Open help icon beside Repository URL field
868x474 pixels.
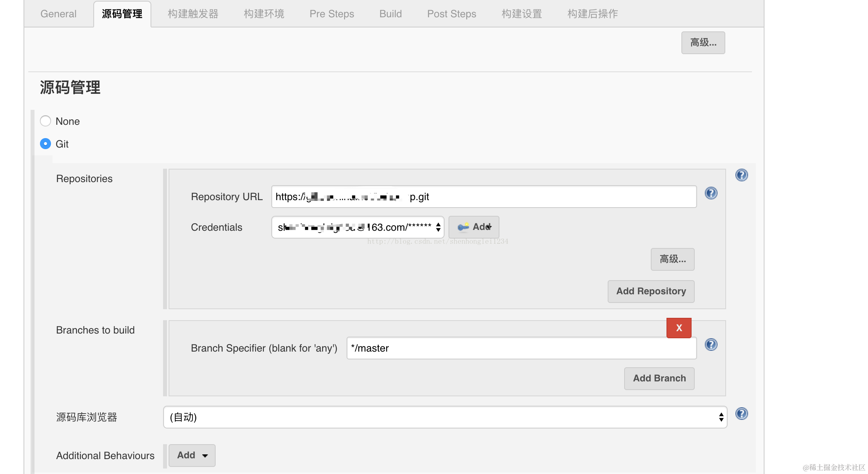coord(711,193)
